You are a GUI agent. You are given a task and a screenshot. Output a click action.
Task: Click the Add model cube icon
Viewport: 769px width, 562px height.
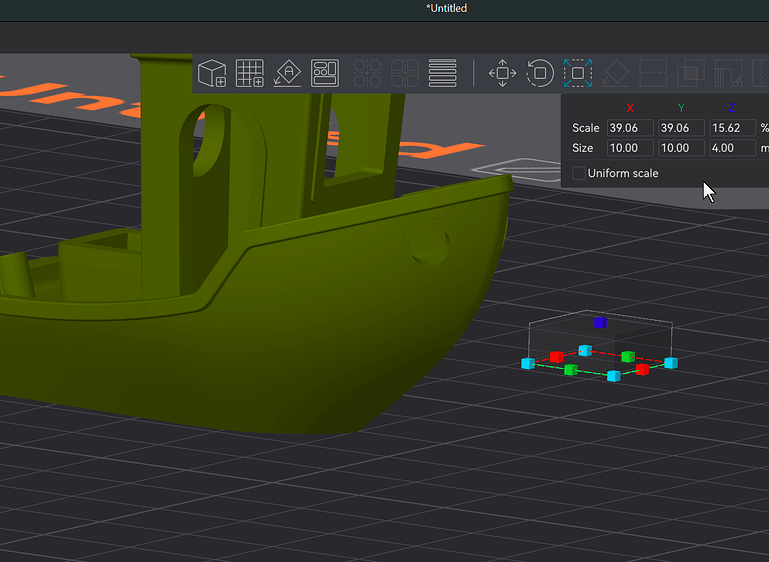tap(212, 73)
